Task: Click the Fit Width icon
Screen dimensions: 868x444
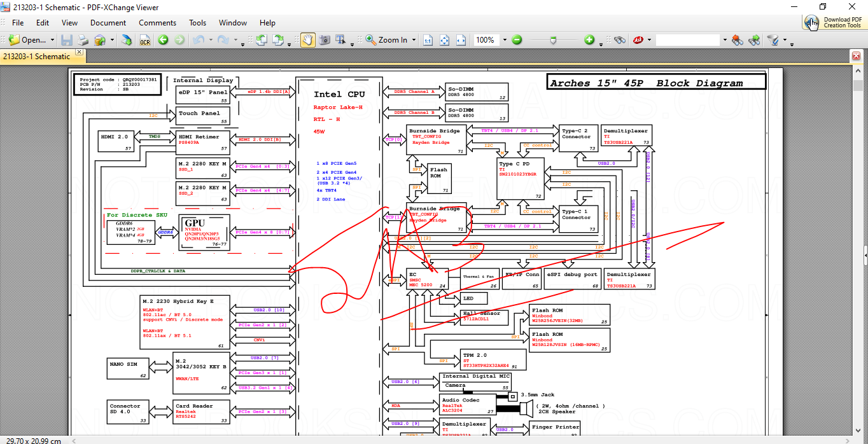Action: click(x=461, y=40)
